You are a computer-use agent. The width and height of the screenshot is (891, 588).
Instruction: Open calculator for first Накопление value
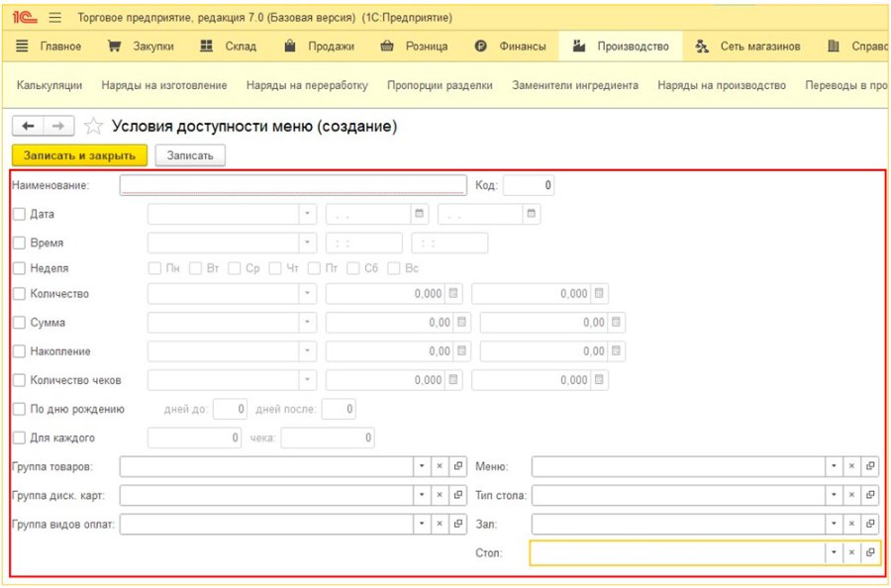pos(461,351)
